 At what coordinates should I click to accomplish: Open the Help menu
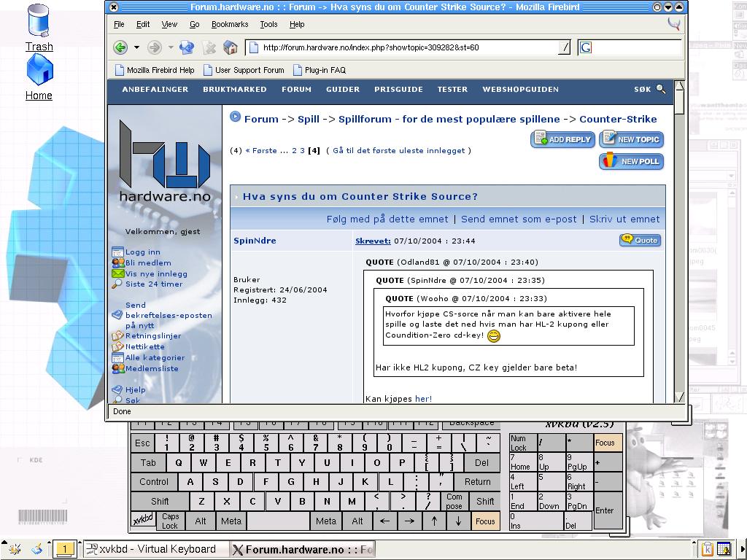tap(297, 24)
